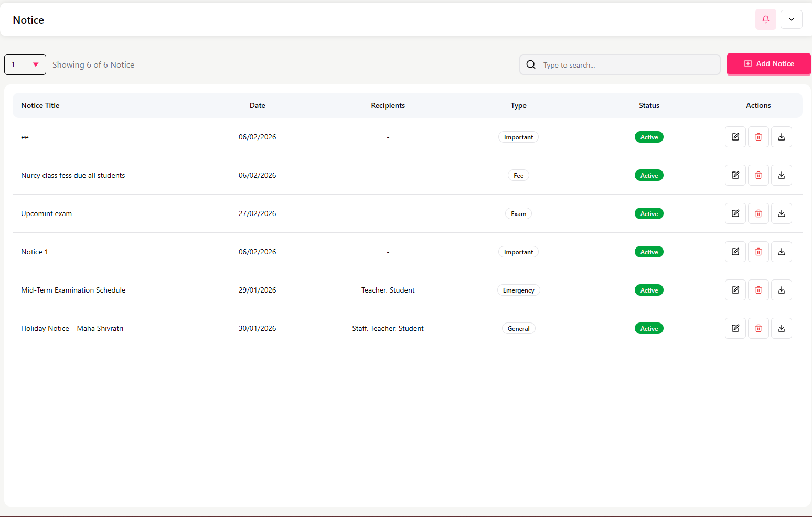Click the 'Type to search' field
Screen dimensions: 812x517
627,65
